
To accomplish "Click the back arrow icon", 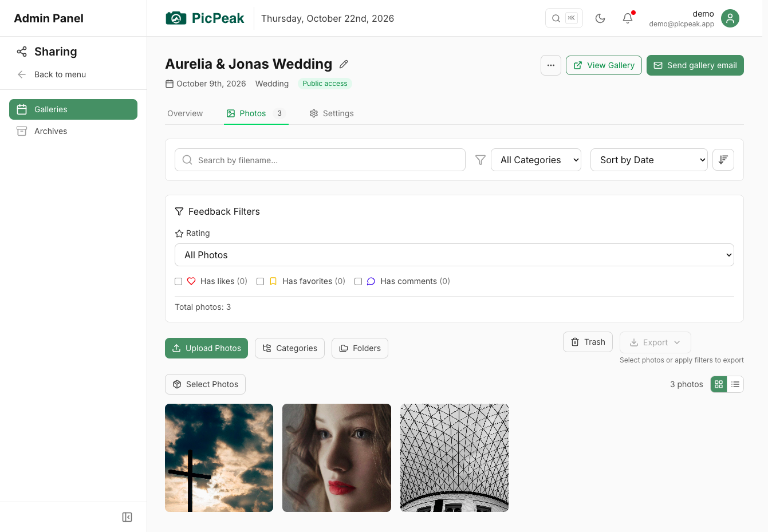I will pos(22,74).
